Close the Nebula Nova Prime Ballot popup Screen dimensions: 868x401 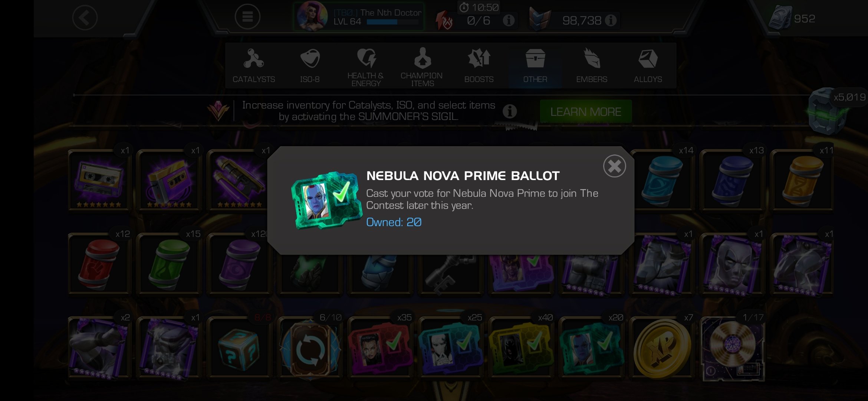point(614,166)
